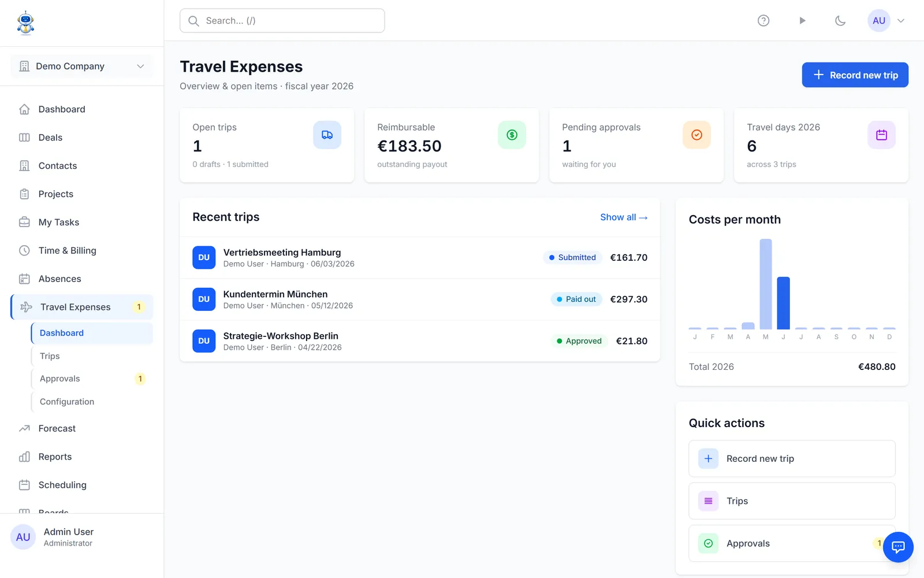Open the help question-mark icon
This screenshot has height=578, width=924.
click(x=763, y=21)
